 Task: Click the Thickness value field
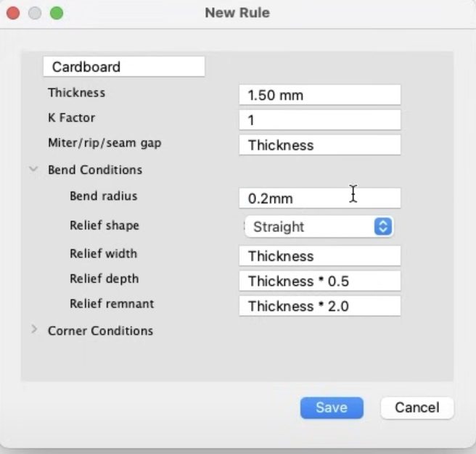pos(319,95)
